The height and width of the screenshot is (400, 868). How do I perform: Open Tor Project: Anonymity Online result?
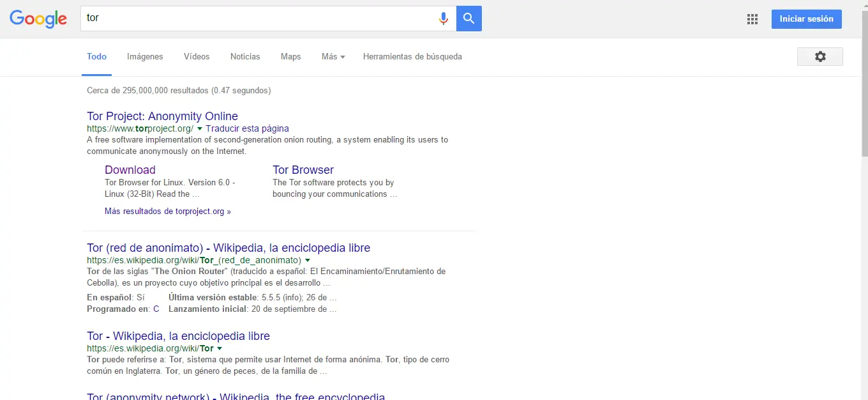coord(162,116)
